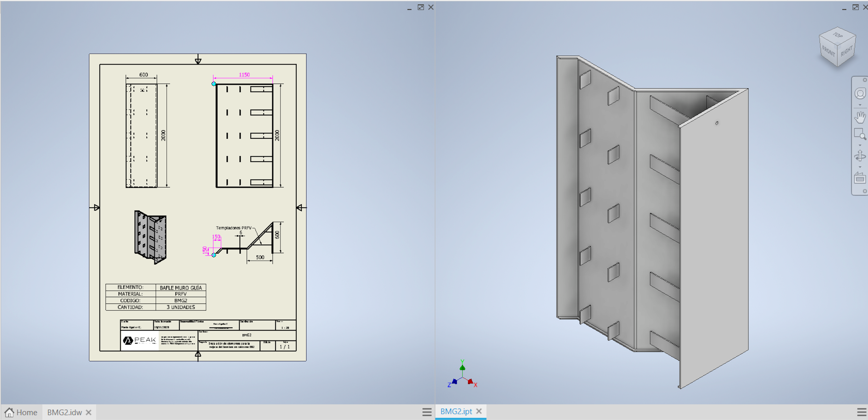Click the TOP face of ViewCube

tap(838, 35)
